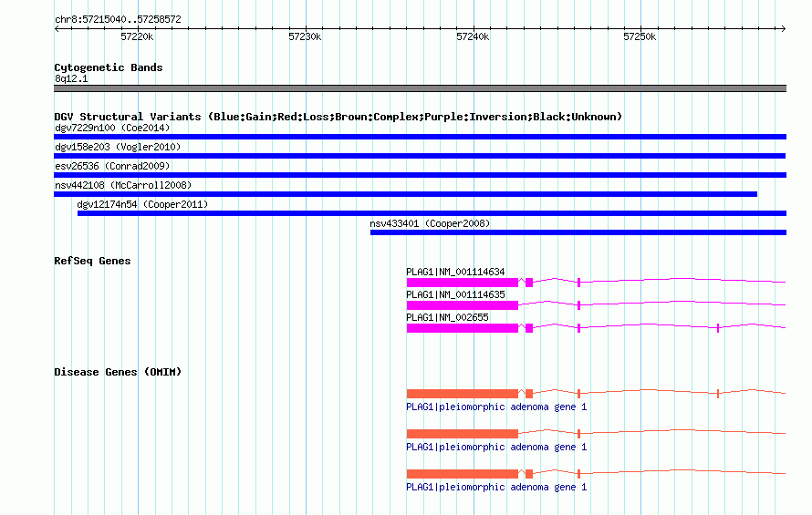Select the second orange OMIM PLAG1 exon block

pyautogui.click(x=463, y=434)
